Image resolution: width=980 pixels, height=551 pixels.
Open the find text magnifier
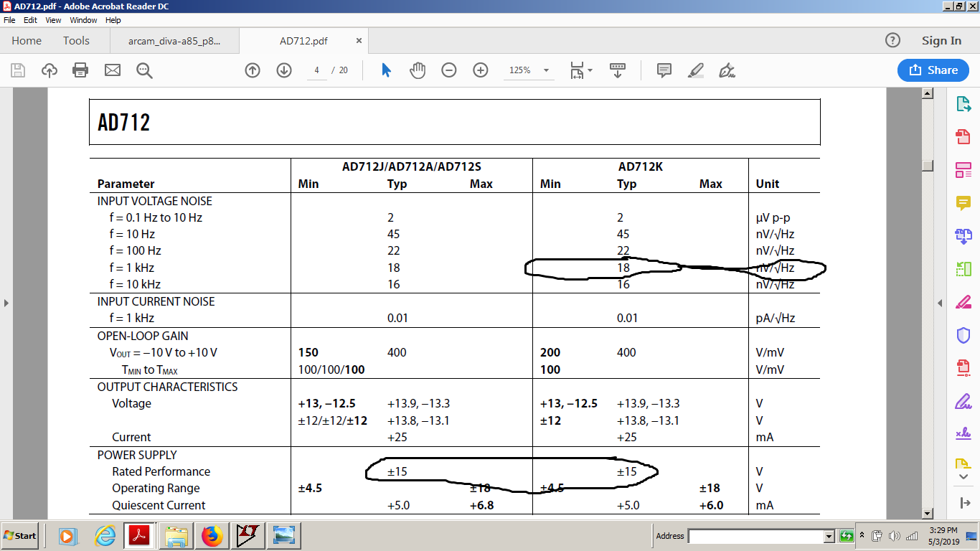click(144, 70)
